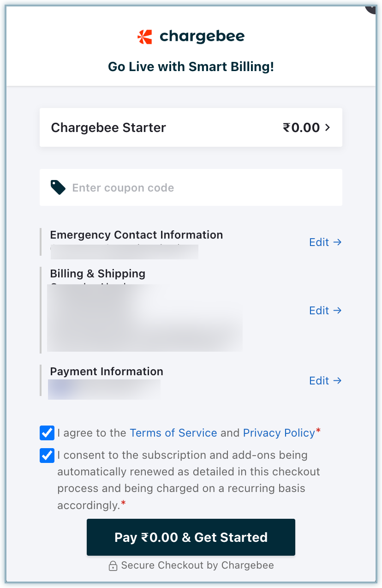
Task: Open the Terms of Service link
Action: click(x=173, y=433)
